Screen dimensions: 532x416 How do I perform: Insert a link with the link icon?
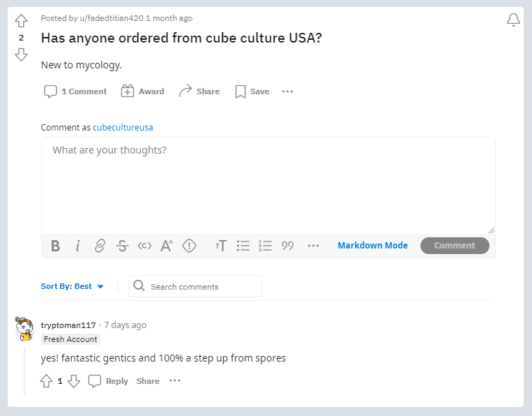pos(100,246)
